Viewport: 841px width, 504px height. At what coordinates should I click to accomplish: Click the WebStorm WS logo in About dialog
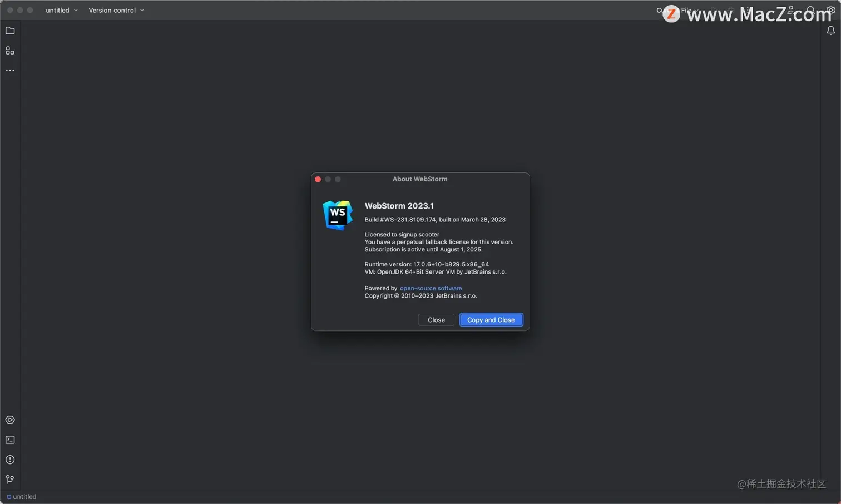pos(338,215)
